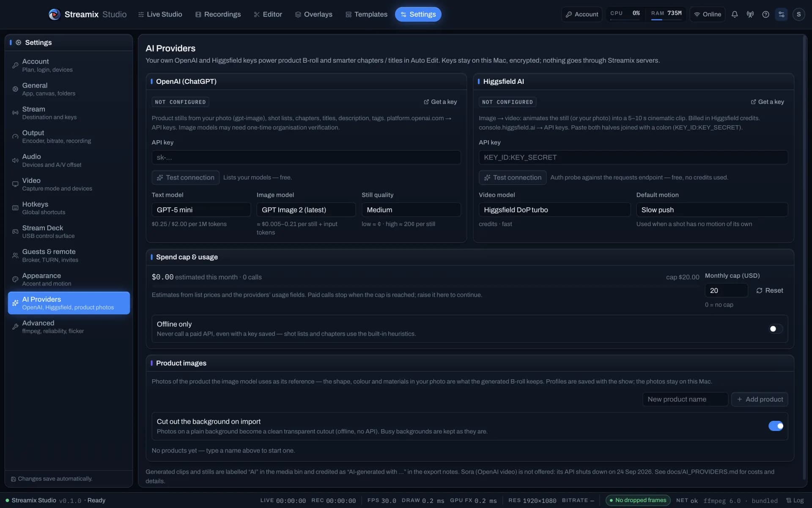Click the Online connection status indicator

coord(708,14)
